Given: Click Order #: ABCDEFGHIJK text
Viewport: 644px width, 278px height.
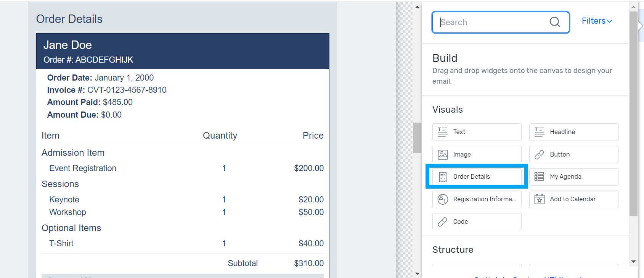Looking at the screenshot, I should coord(88,60).
